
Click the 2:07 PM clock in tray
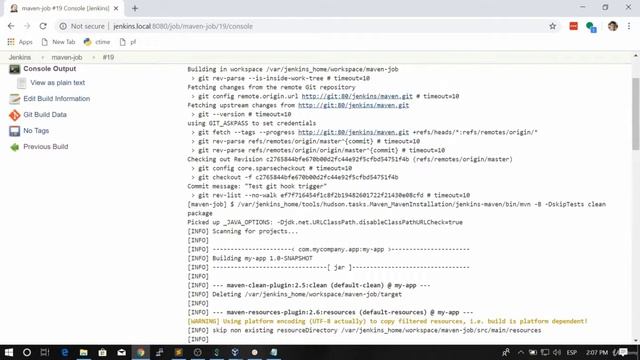pos(597,352)
